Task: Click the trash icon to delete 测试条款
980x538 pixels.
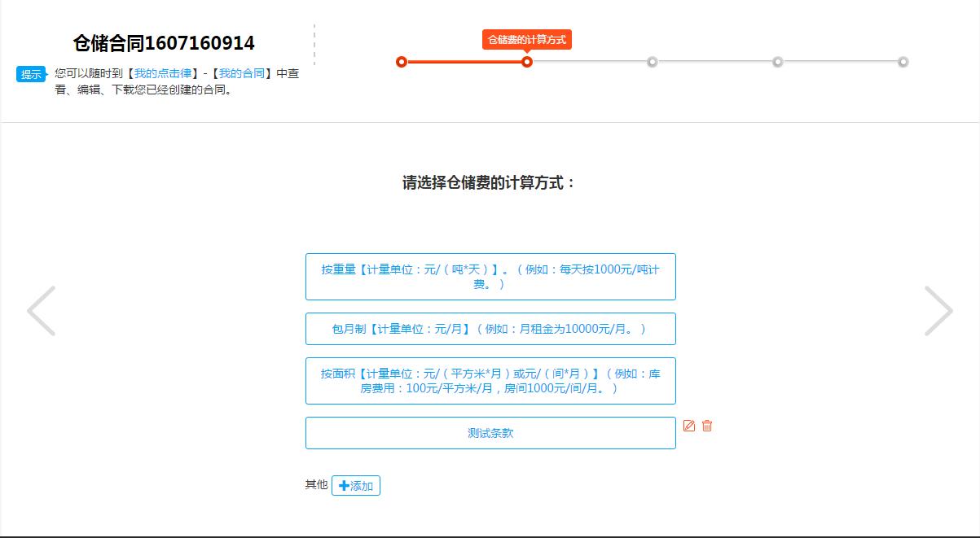Action: pyautogui.click(x=705, y=425)
